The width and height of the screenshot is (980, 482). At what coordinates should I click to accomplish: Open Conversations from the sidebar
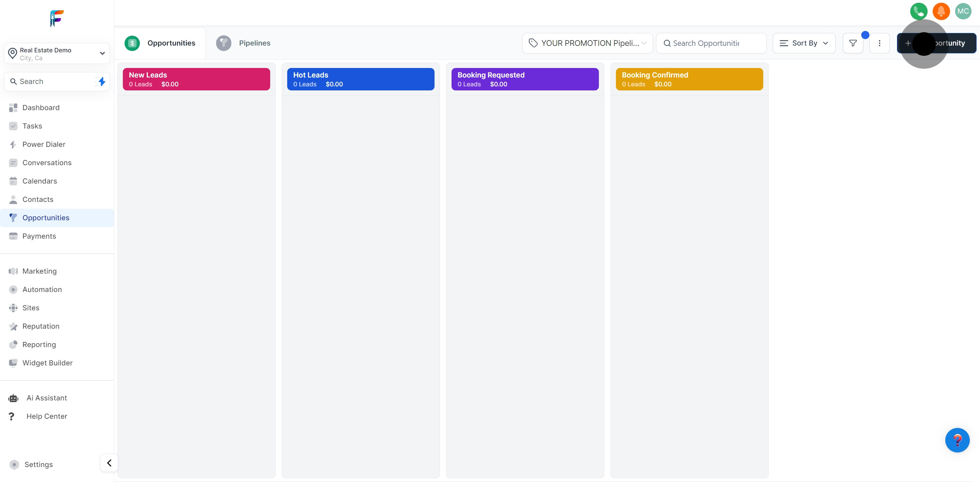tap(47, 163)
